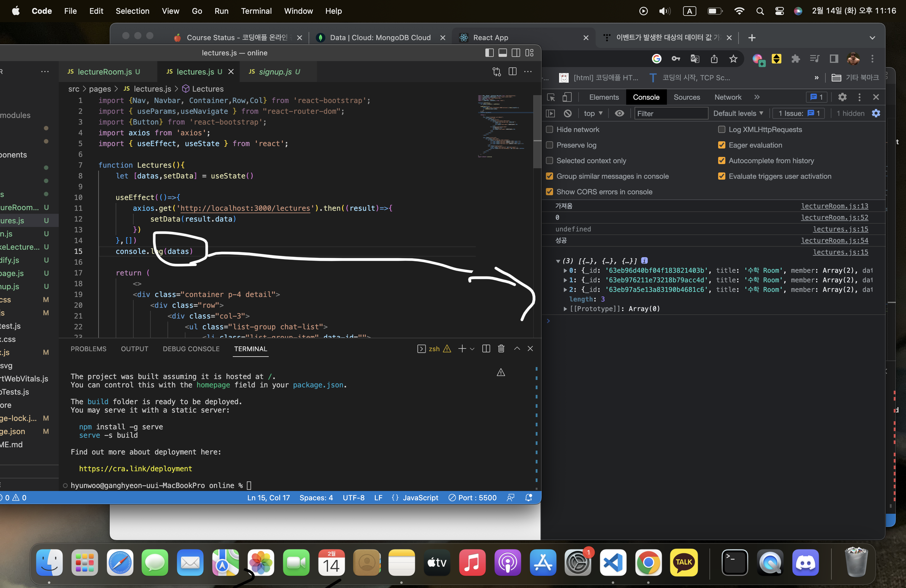
Task: Enable Hide network checkbox
Action: [x=549, y=129]
